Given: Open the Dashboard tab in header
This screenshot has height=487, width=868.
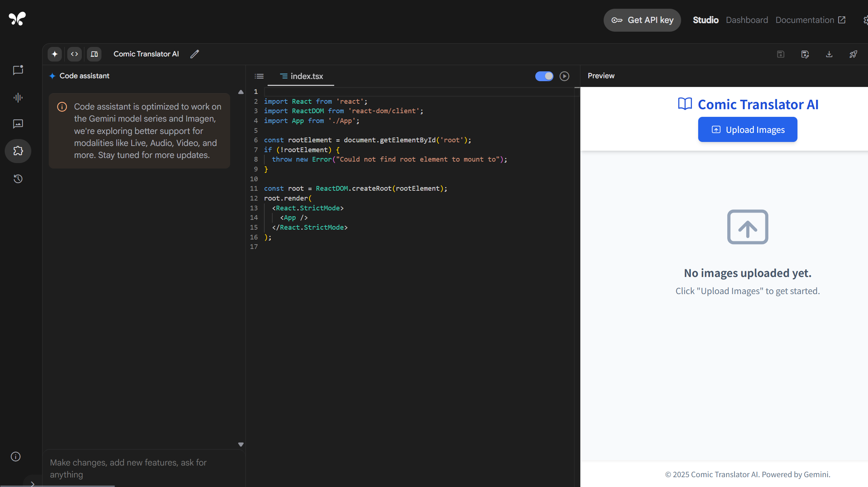Looking at the screenshot, I should tap(747, 20).
